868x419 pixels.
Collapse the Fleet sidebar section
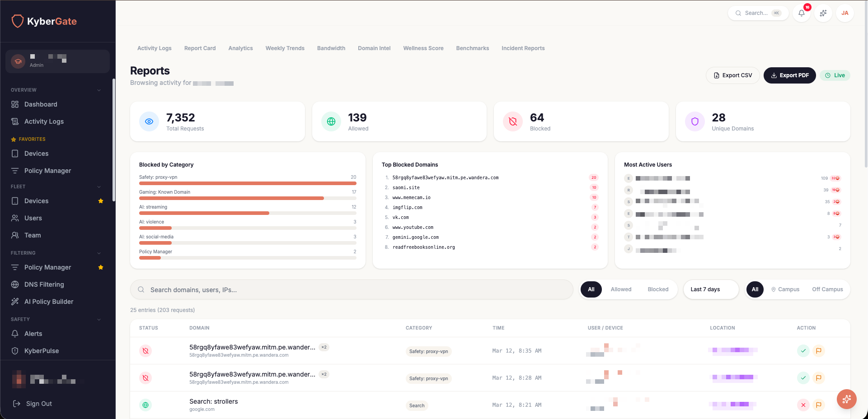point(99,186)
